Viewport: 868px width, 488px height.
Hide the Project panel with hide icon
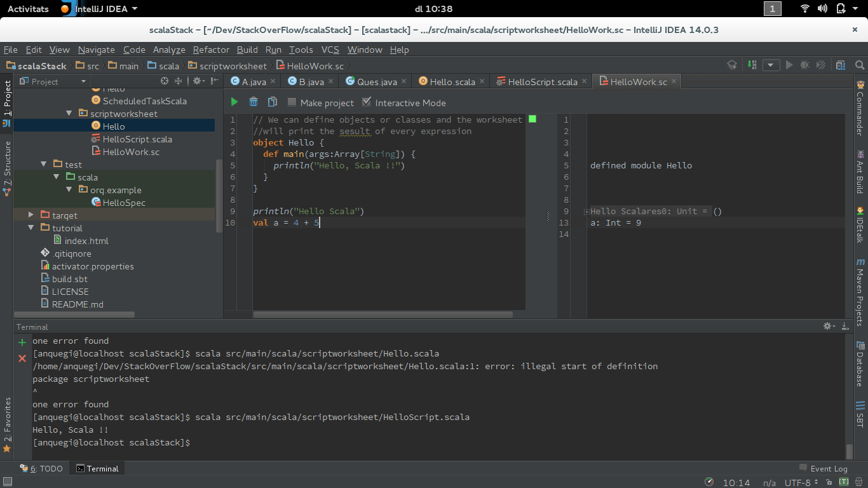coord(214,81)
